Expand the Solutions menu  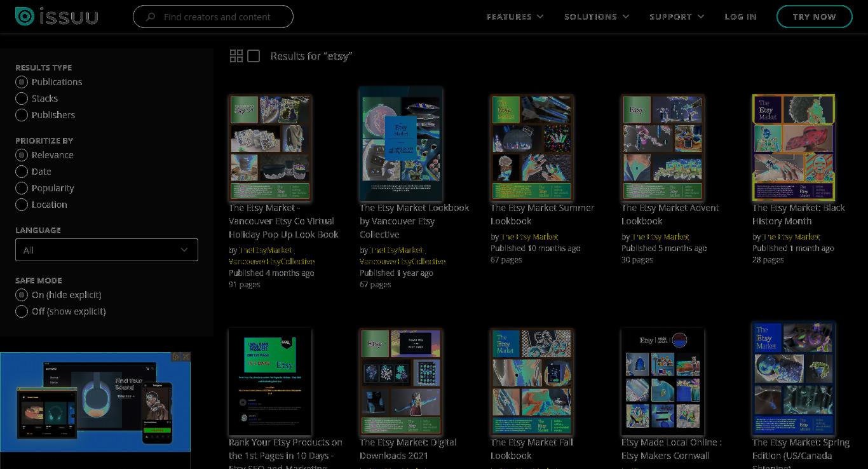(x=597, y=17)
